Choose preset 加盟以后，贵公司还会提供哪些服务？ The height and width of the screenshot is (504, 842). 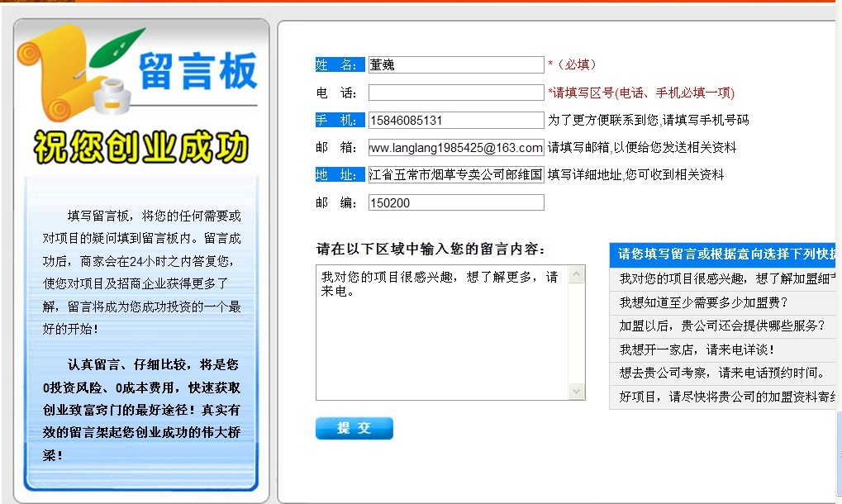(722, 326)
